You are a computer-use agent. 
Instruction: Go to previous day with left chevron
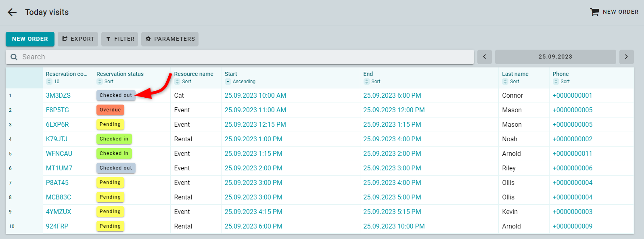click(485, 57)
